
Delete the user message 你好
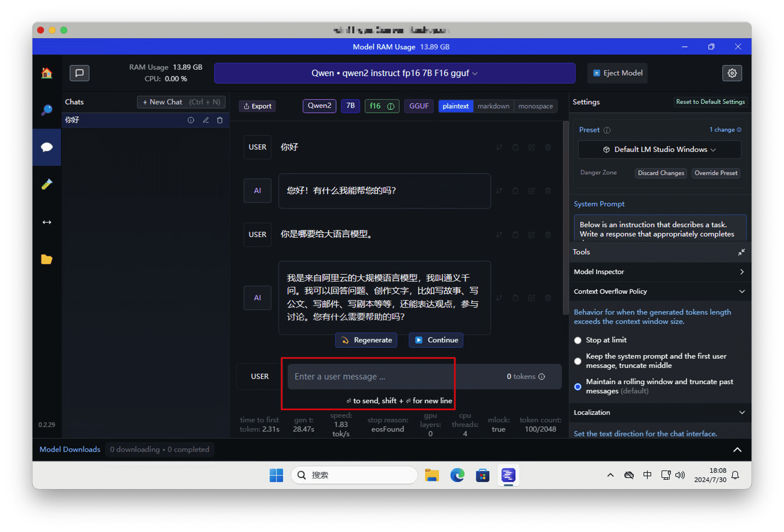tap(547, 147)
